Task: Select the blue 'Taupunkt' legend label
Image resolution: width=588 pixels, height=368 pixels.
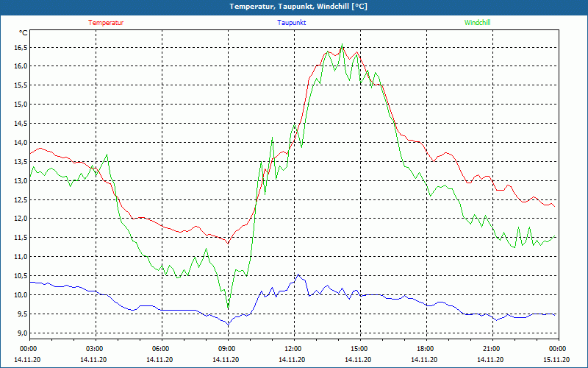Action: point(292,23)
